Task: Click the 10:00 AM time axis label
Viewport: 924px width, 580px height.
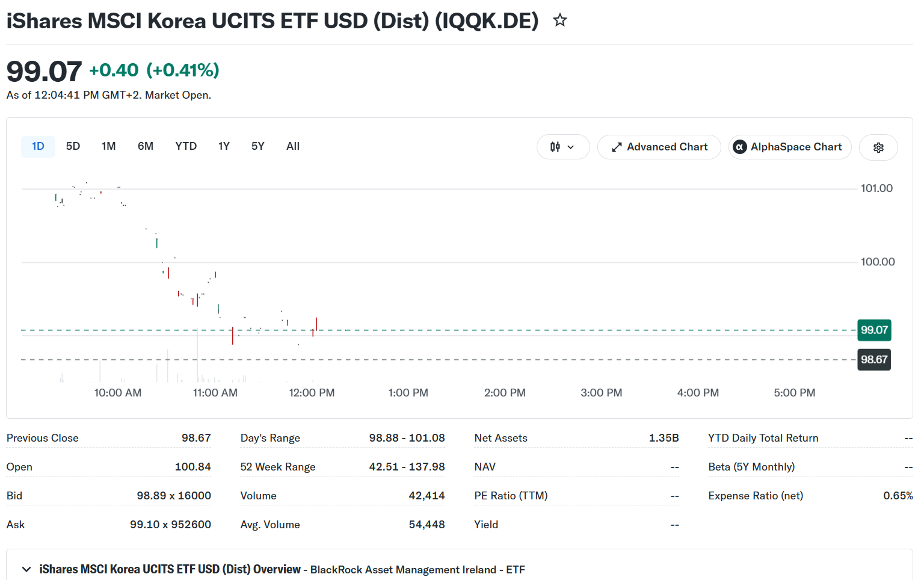Action: [118, 393]
